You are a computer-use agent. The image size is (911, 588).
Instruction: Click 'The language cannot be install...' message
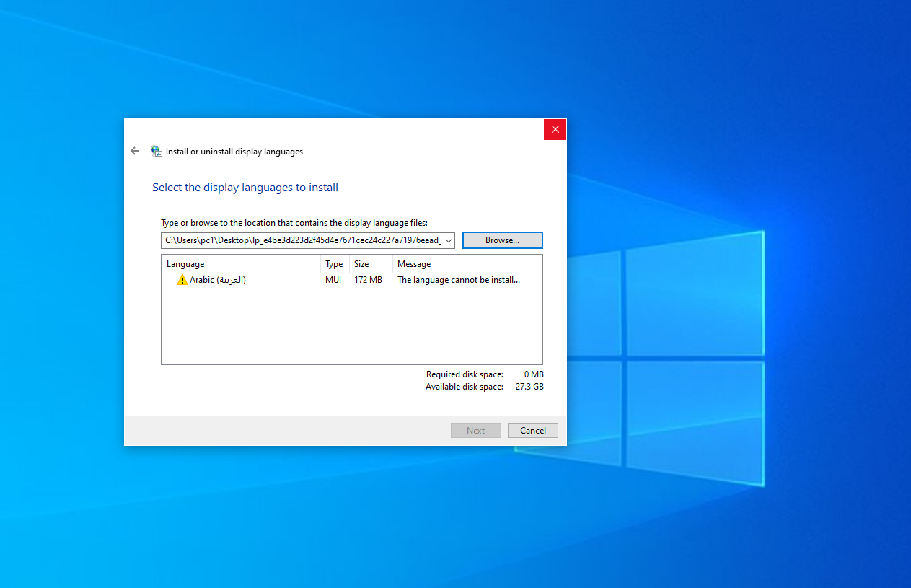tap(459, 280)
